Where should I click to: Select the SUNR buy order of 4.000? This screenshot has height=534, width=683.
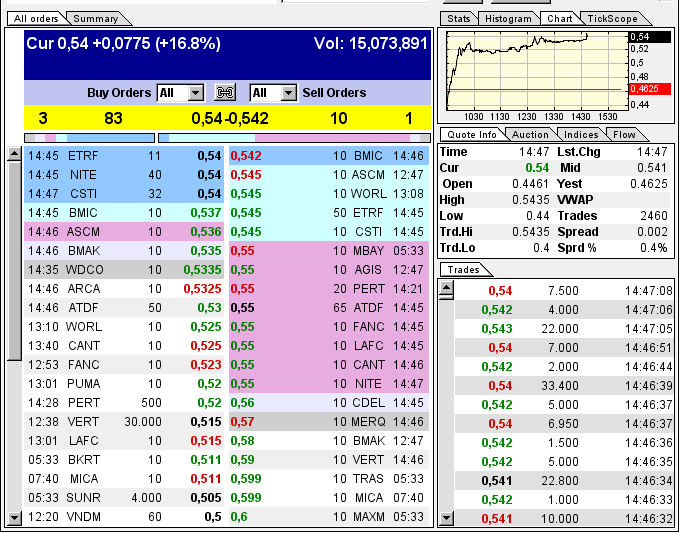(124, 498)
